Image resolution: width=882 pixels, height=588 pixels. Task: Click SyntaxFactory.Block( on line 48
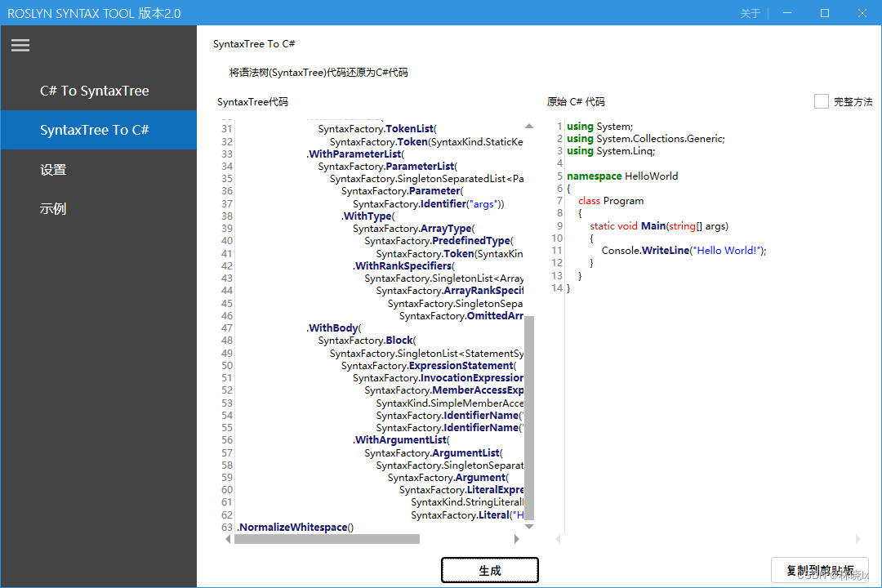pyautogui.click(x=367, y=341)
